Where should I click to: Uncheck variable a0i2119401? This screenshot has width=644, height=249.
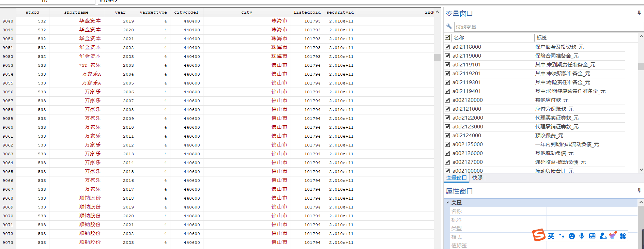pyautogui.click(x=447, y=91)
